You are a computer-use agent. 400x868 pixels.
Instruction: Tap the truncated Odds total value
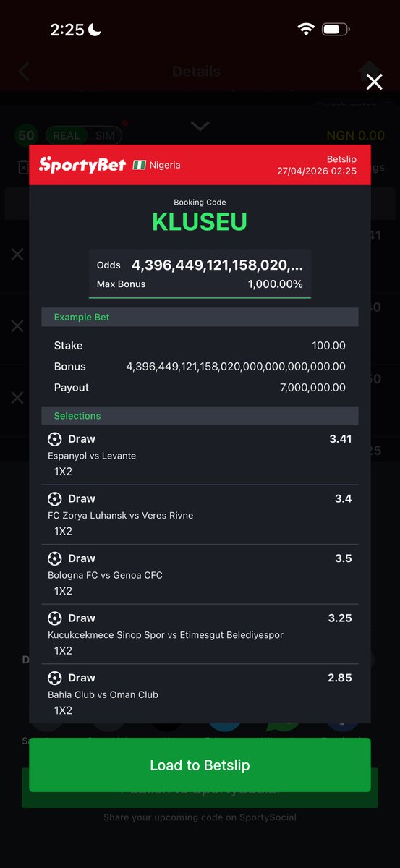click(x=217, y=265)
